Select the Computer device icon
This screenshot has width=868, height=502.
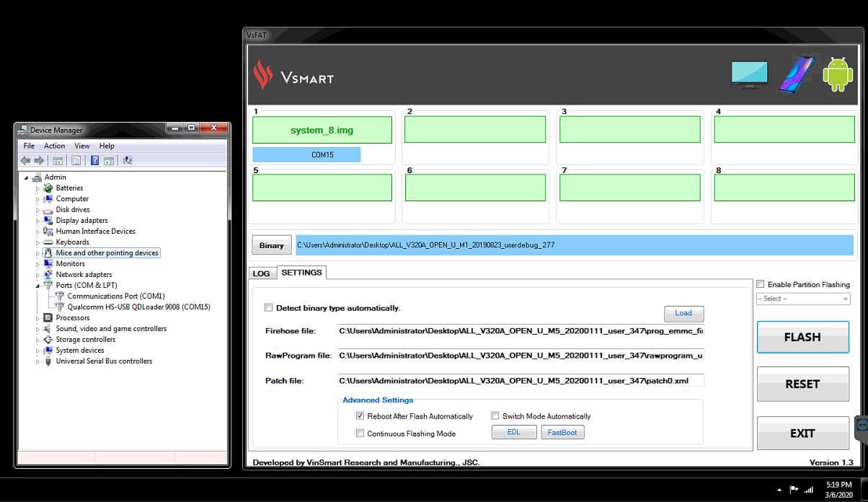coord(48,199)
